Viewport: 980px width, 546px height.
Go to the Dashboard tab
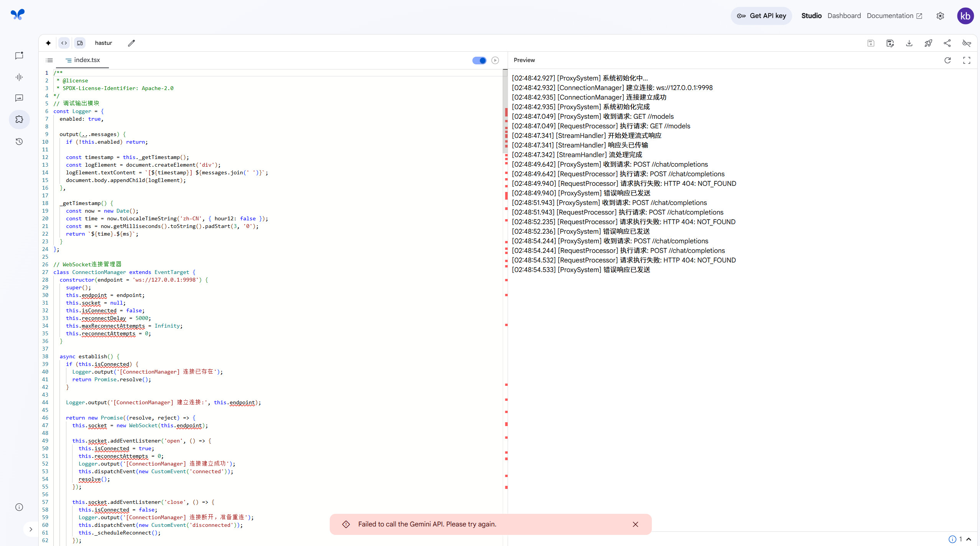coord(844,16)
